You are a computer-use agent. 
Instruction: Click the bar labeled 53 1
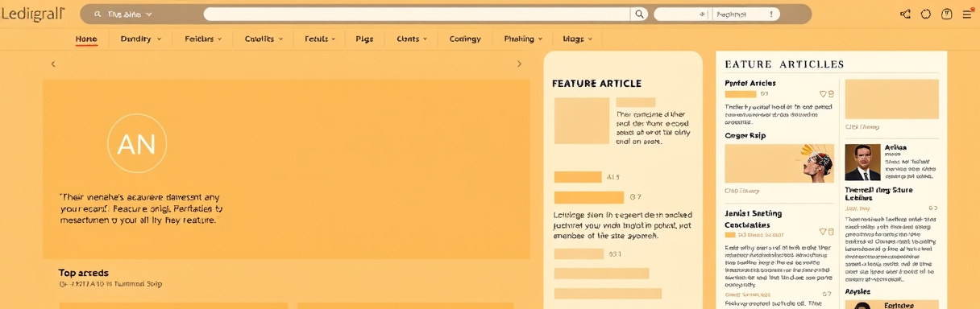click(579, 253)
